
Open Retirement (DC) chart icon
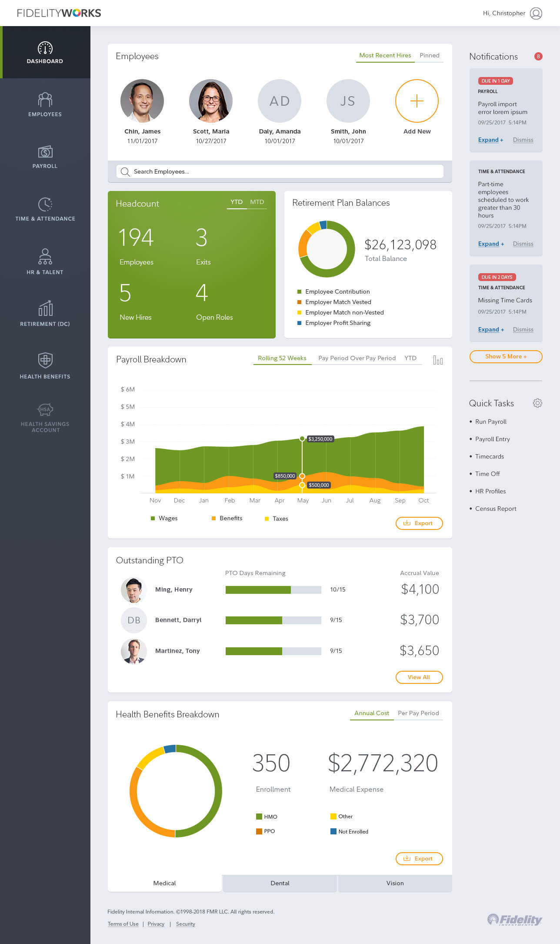tap(45, 308)
